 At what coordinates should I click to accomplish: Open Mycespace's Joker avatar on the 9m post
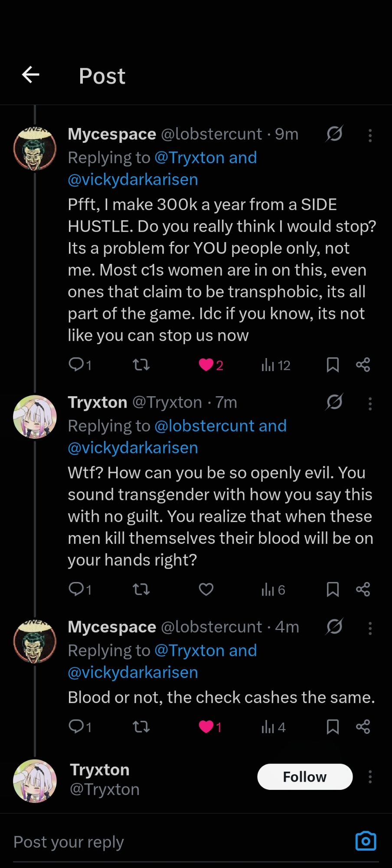pos(35,148)
